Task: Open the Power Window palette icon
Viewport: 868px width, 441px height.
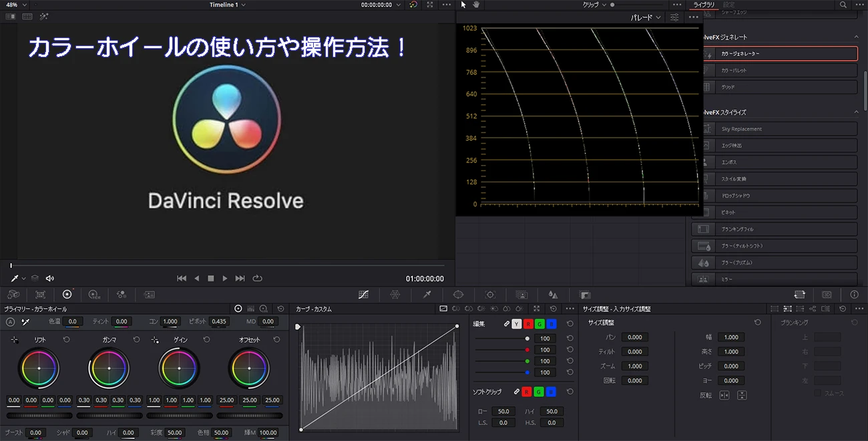Action: tap(458, 294)
